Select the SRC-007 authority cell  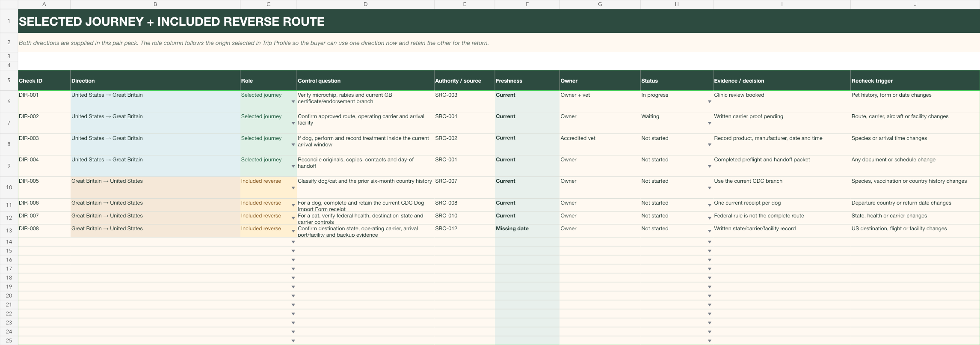point(465,187)
